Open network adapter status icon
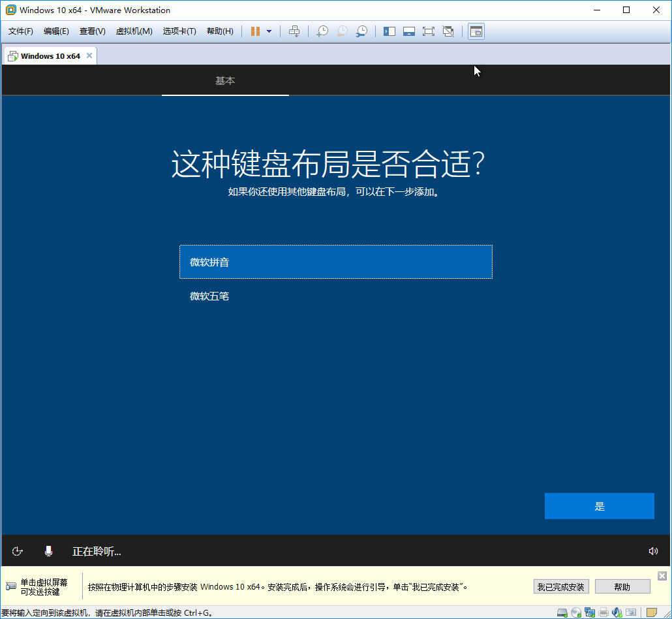The image size is (672, 619). click(590, 612)
